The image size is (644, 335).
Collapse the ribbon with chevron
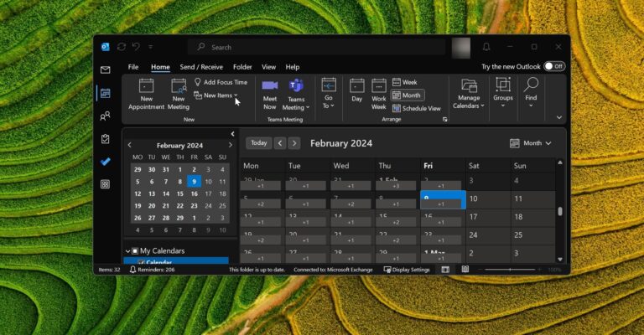point(559,117)
